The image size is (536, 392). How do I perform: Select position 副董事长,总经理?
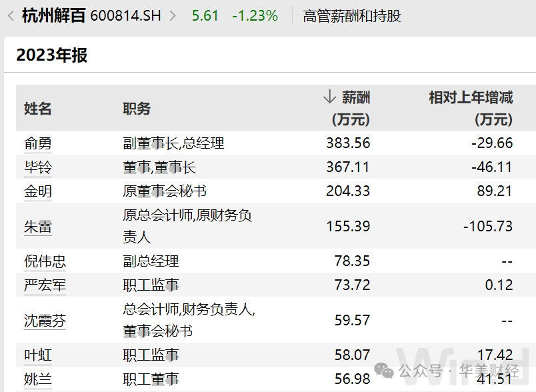173,143
